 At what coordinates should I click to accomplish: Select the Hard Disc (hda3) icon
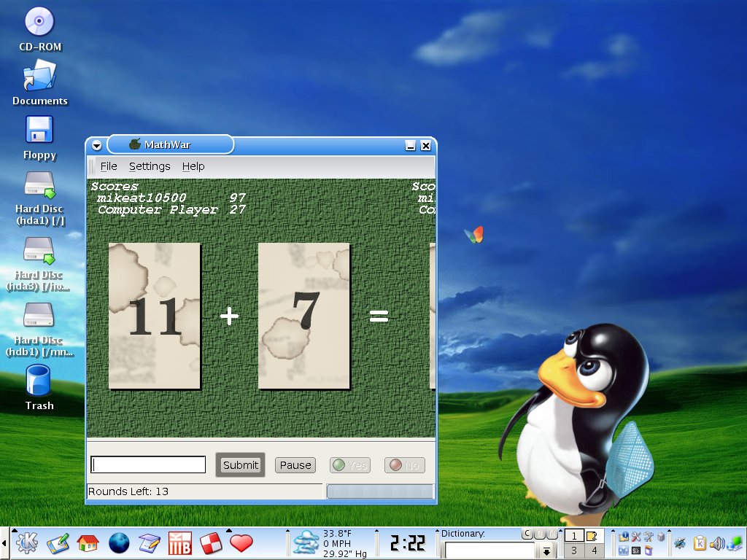pyautogui.click(x=39, y=251)
